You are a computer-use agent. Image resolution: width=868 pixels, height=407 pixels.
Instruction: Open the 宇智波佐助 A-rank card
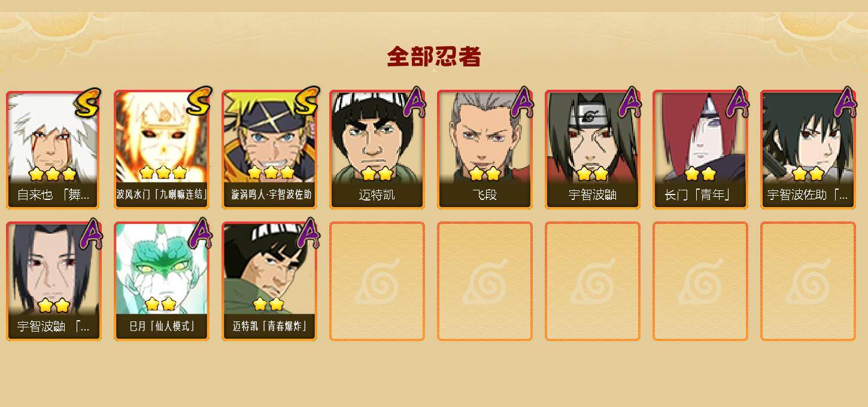pyautogui.click(x=808, y=150)
